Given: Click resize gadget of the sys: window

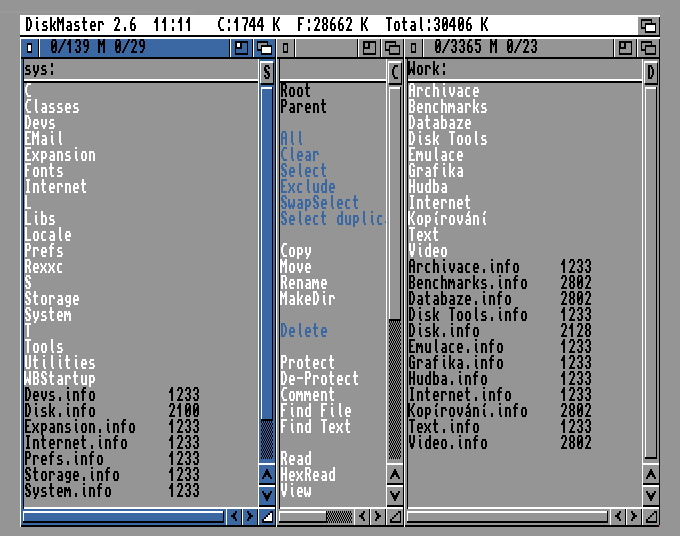Looking at the screenshot, I should (x=267, y=517).
